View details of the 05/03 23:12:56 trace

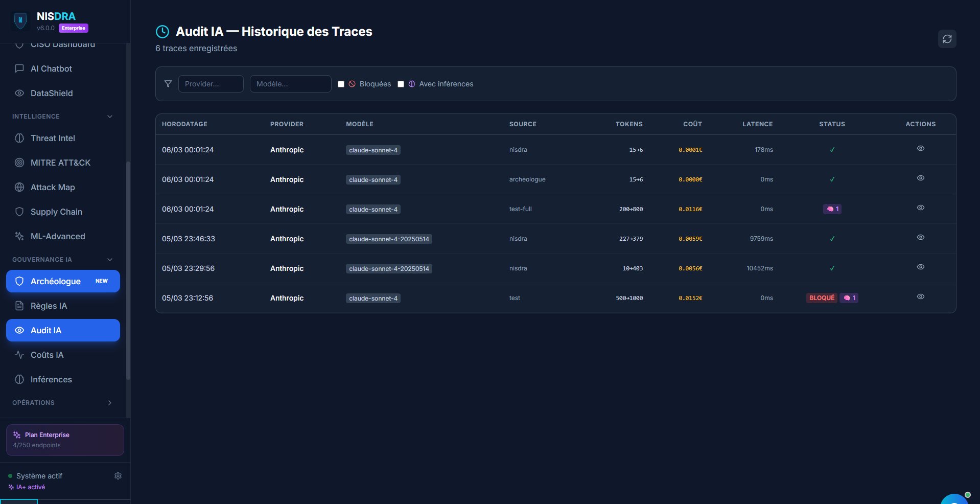[x=921, y=296]
